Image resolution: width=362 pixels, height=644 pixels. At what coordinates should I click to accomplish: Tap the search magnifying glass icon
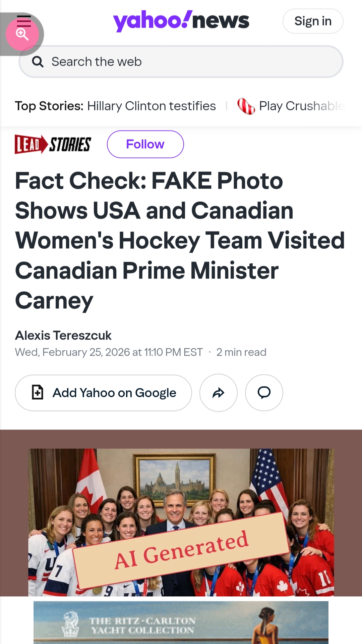point(38,62)
